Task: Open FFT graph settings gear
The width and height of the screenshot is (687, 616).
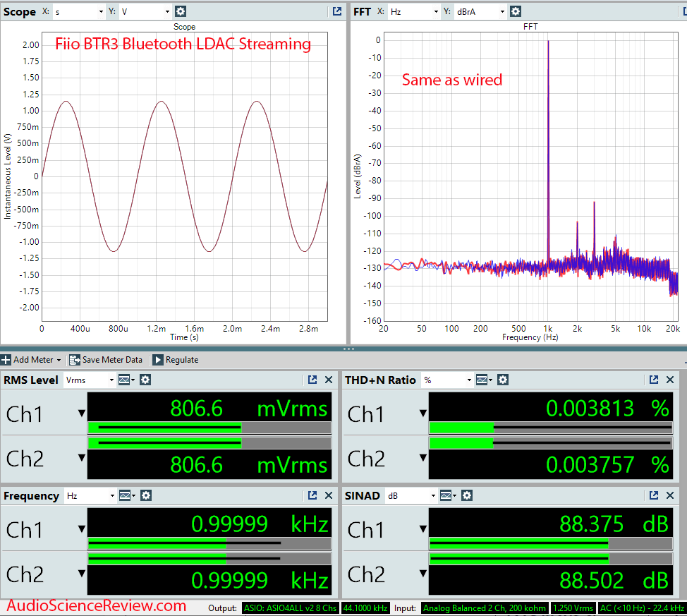Action: [516, 11]
